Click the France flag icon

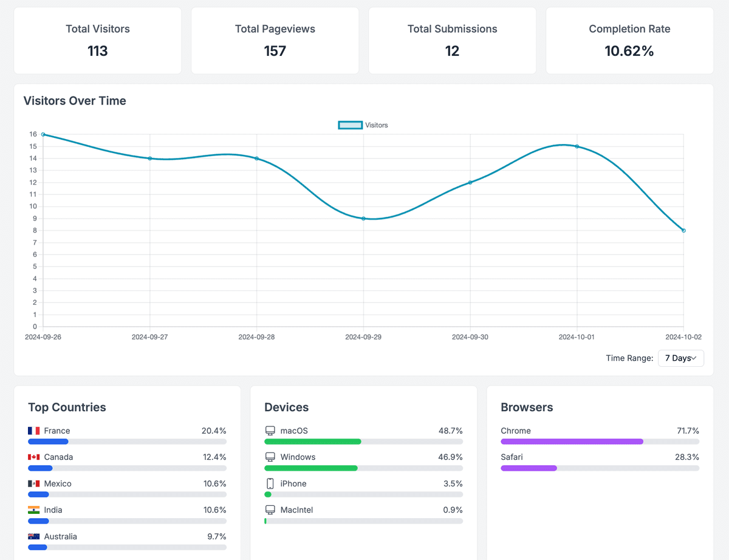point(35,430)
